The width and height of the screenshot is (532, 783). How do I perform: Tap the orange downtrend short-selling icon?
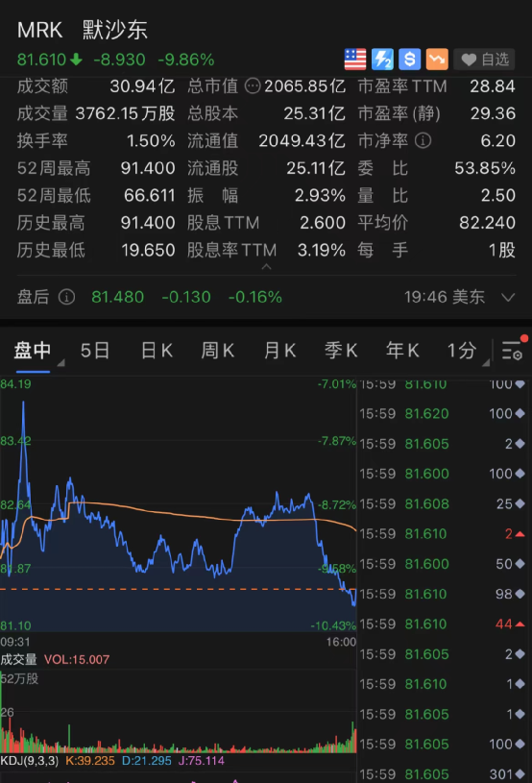437,60
